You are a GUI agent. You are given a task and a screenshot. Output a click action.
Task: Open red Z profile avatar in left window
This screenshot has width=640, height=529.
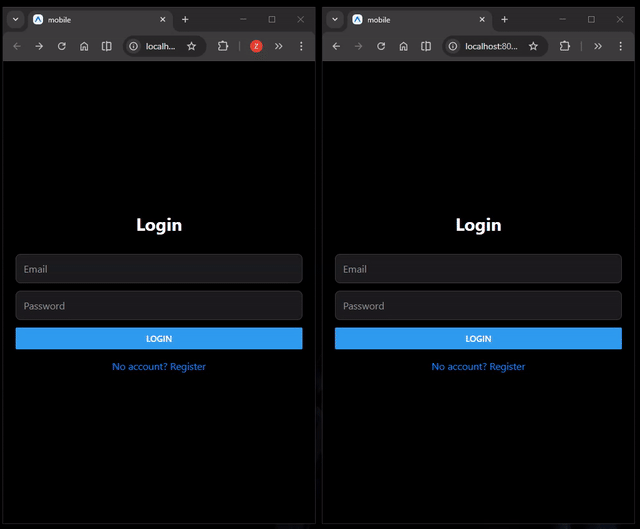(256, 46)
